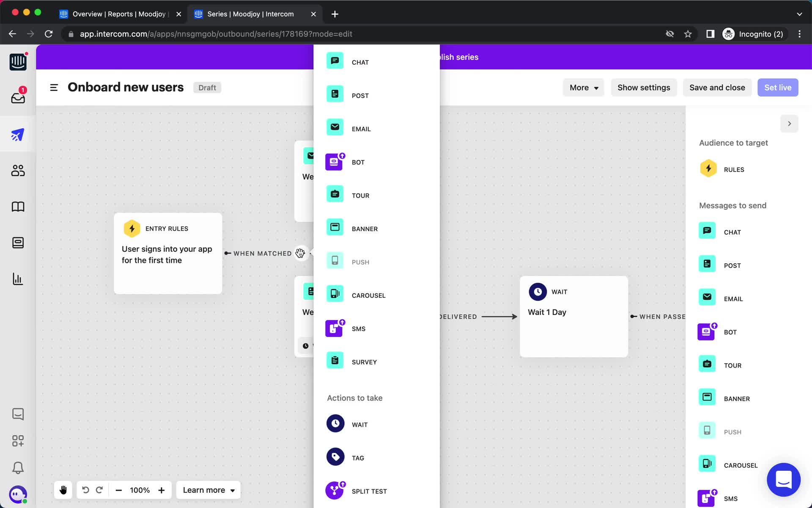Image resolution: width=812 pixels, height=508 pixels.
Task: Select SMS from message types
Action: 358,329
